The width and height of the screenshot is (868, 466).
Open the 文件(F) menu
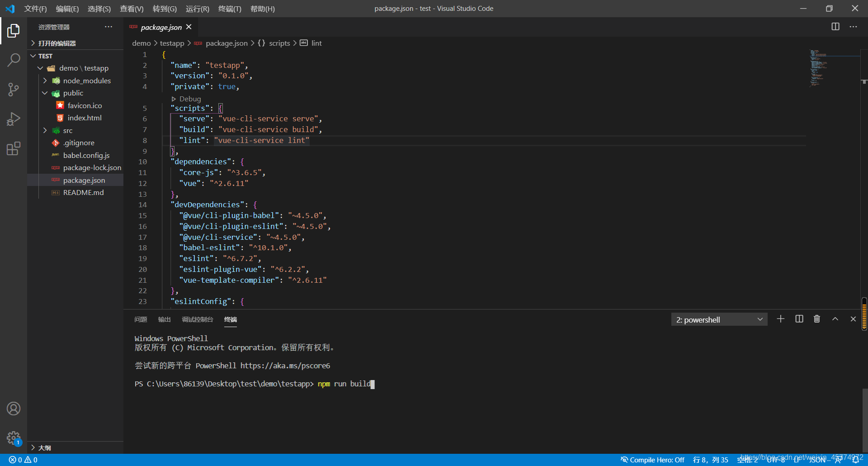(35, 9)
